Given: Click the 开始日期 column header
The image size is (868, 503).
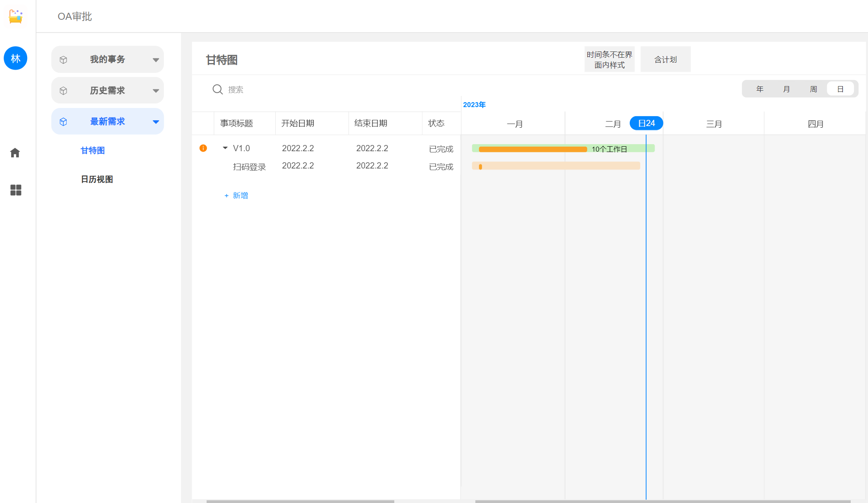Looking at the screenshot, I should coord(298,123).
